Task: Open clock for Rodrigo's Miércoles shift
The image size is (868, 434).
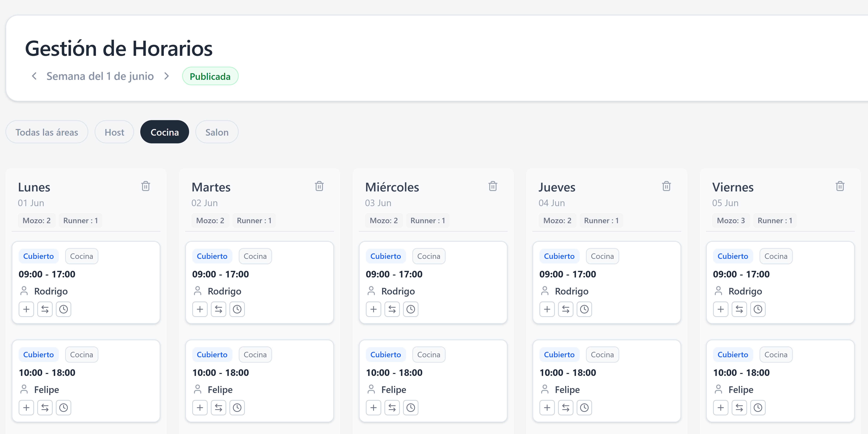Action: point(410,309)
